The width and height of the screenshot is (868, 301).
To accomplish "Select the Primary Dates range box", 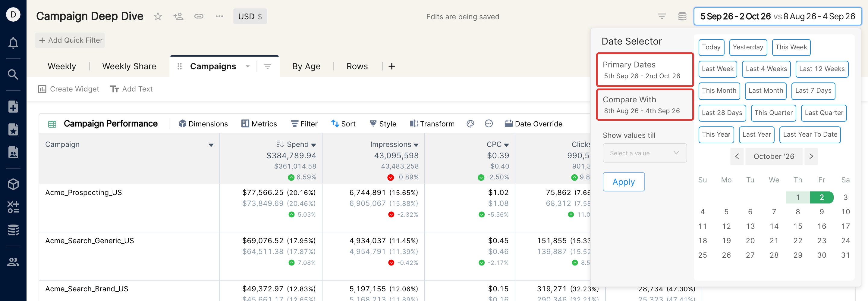I will coord(645,70).
